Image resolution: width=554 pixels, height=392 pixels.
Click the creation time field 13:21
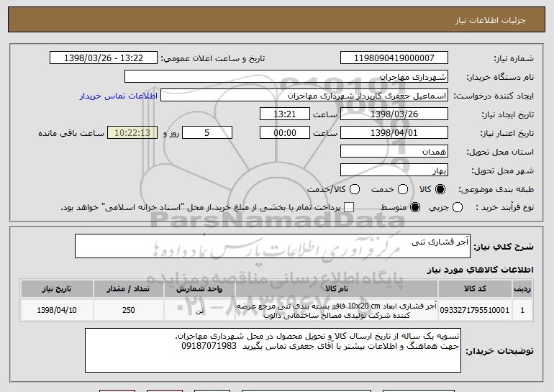click(285, 114)
